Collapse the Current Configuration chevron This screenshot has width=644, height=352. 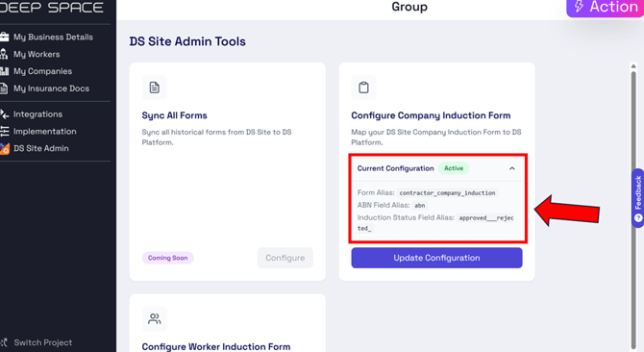(x=511, y=168)
